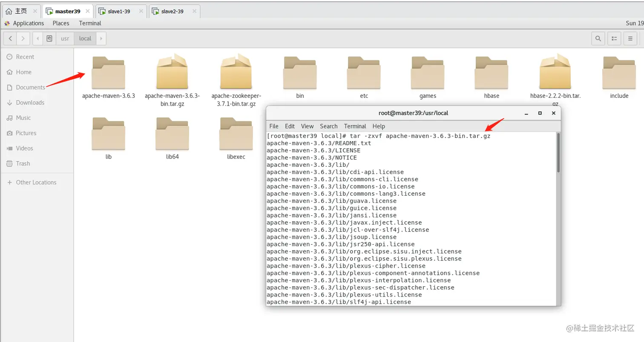Select the lib64 folder
Screen dimensions: 644x342
coord(172,138)
